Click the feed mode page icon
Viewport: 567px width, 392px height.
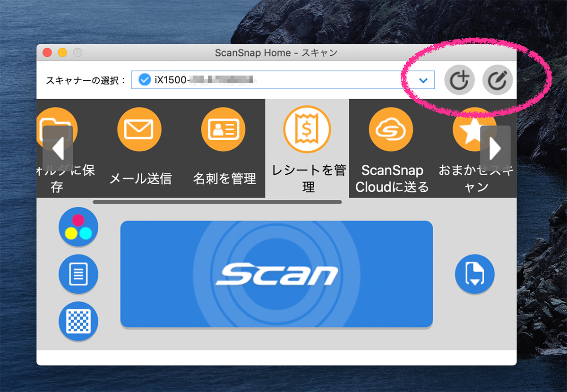click(474, 274)
